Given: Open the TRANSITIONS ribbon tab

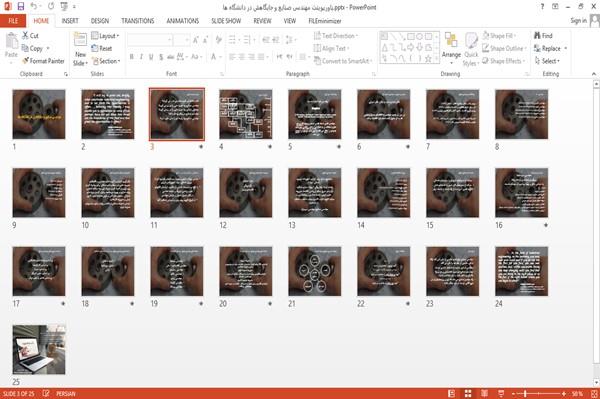Looking at the screenshot, I should point(138,21).
